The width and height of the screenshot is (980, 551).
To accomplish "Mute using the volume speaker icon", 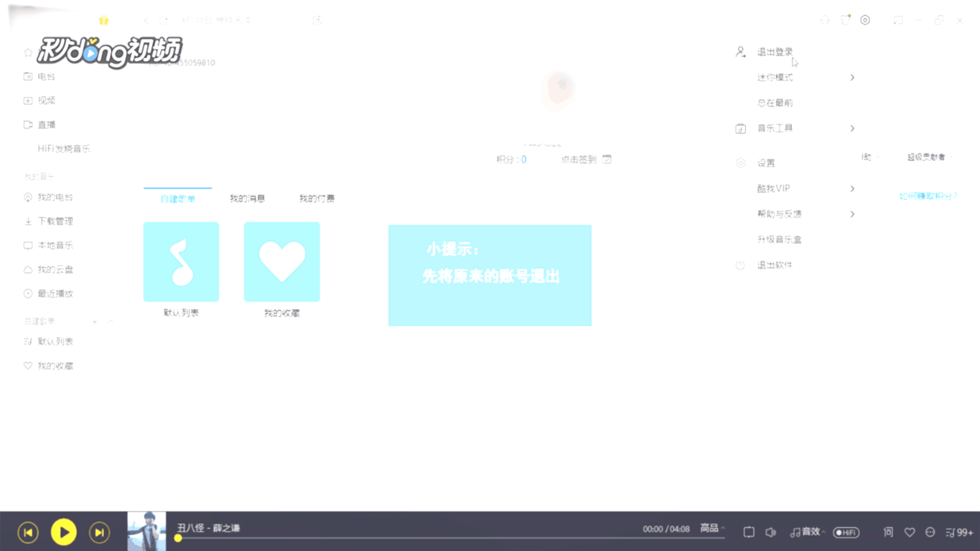I will (770, 532).
